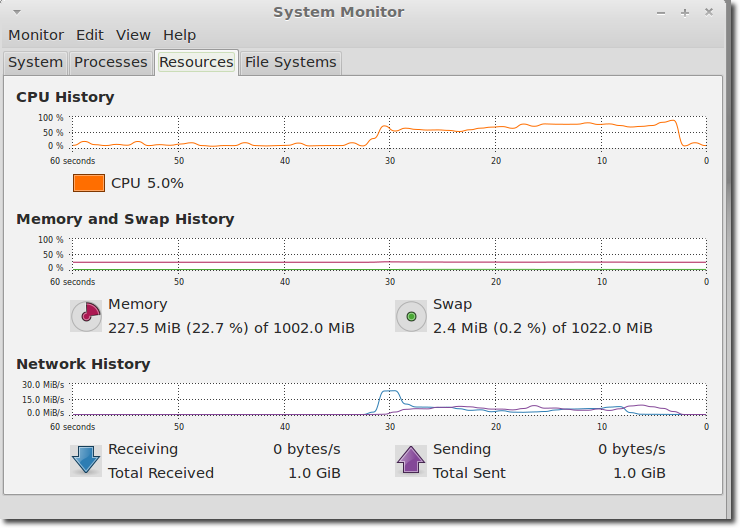Minimize the System Monitor window

pos(661,13)
